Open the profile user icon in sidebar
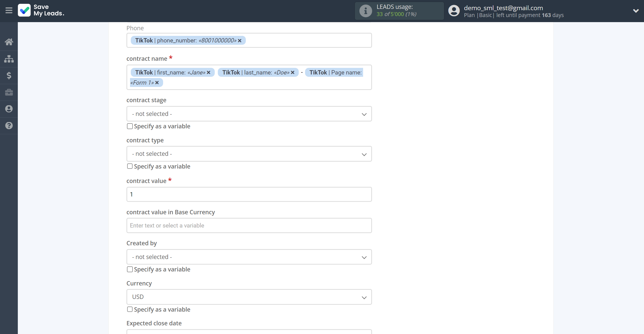Screen dimensions: 644x334 coord(9,109)
